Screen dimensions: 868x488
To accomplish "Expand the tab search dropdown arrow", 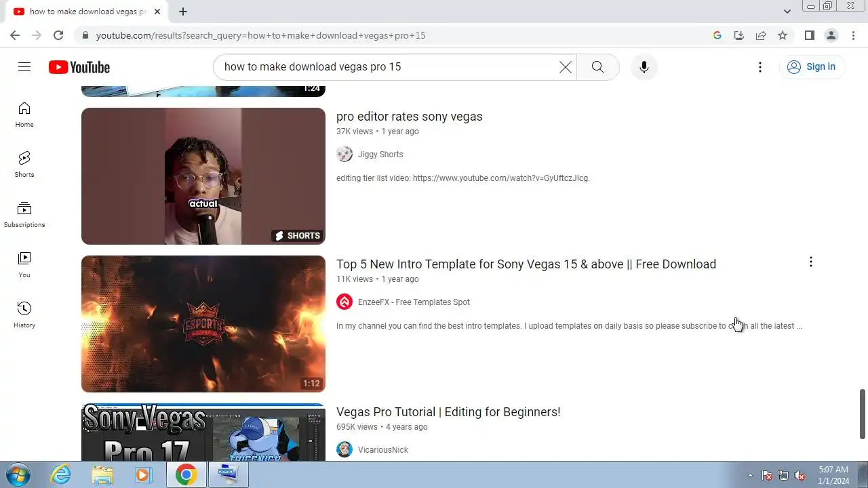I will (787, 12).
